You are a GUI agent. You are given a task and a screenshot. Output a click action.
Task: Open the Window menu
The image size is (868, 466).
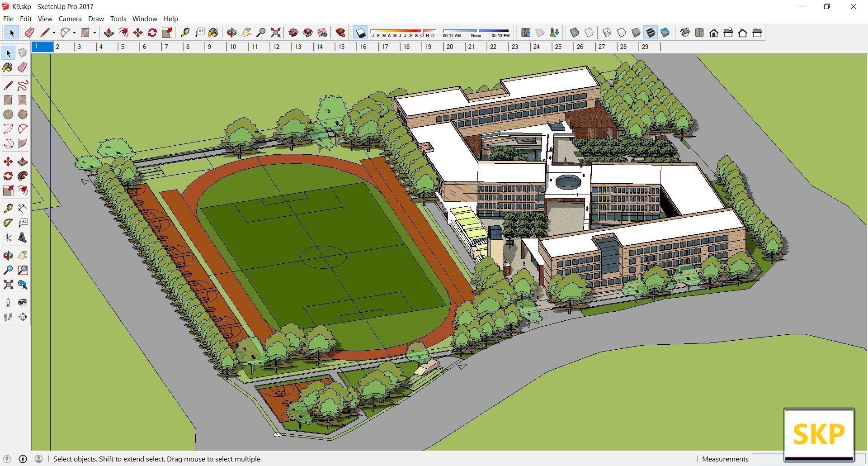pos(145,19)
